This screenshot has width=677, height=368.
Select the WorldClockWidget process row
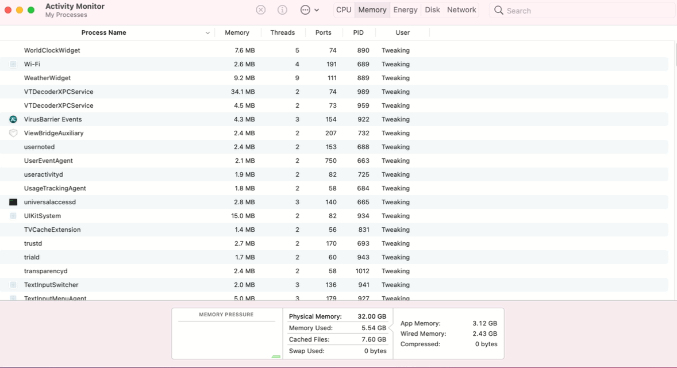(334, 50)
